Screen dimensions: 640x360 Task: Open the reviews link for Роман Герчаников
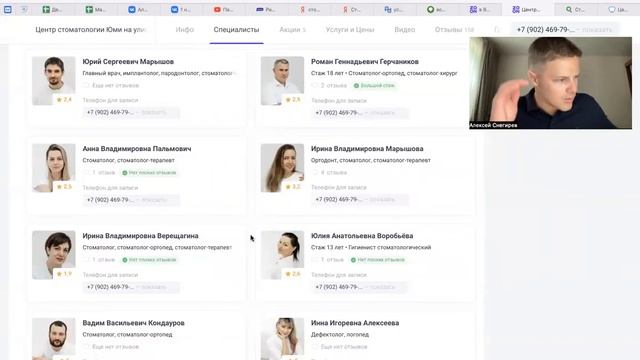(x=329, y=85)
